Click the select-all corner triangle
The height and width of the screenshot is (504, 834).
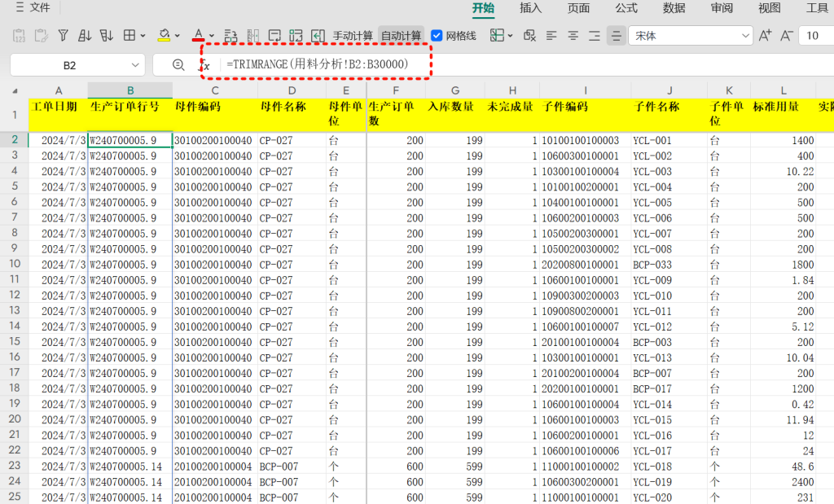(15, 91)
